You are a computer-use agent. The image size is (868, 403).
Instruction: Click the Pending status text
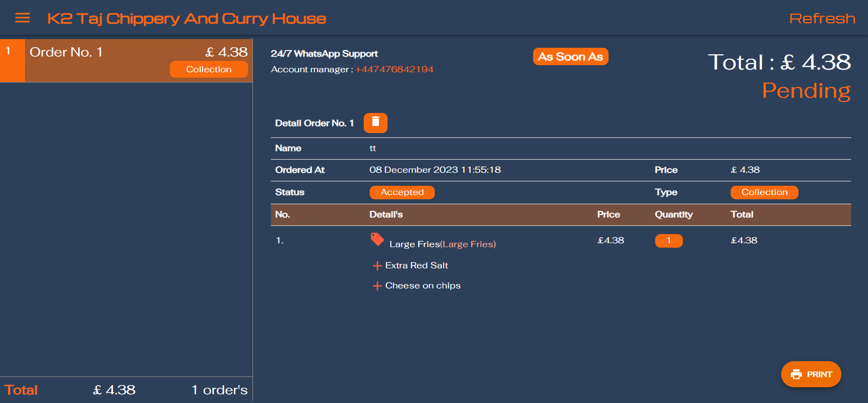[x=806, y=91]
